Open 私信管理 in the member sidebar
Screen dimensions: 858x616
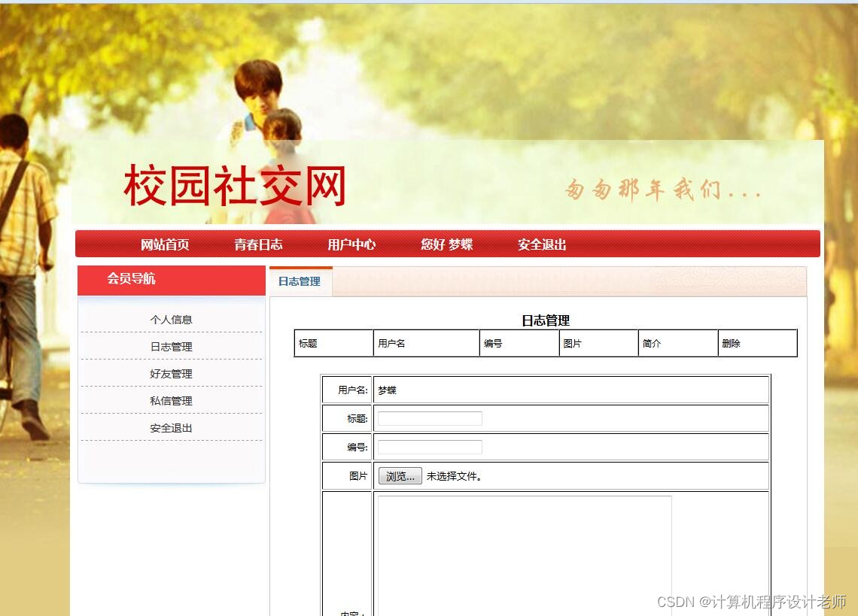tap(172, 401)
